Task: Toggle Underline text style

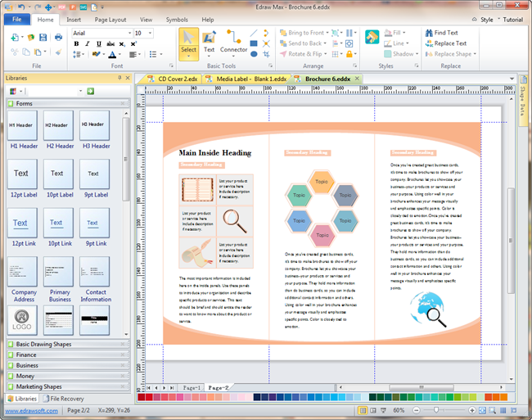Action: (x=99, y=44)
